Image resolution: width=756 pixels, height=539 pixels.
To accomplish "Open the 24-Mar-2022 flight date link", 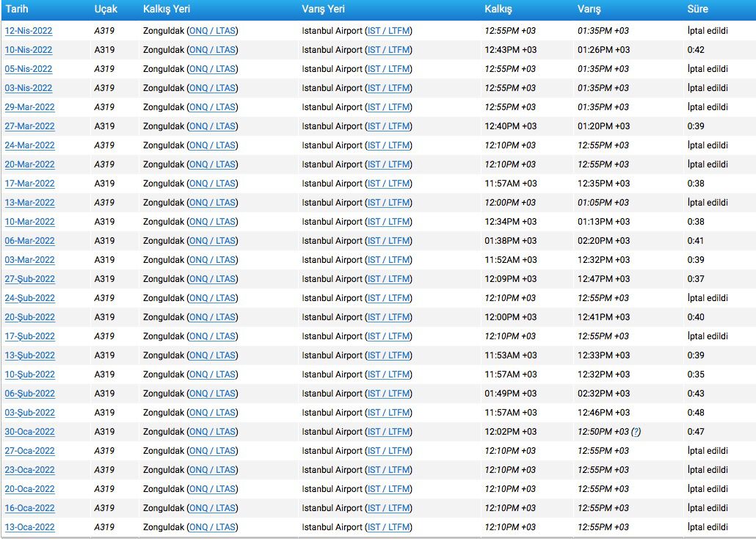I will (30, 145).
